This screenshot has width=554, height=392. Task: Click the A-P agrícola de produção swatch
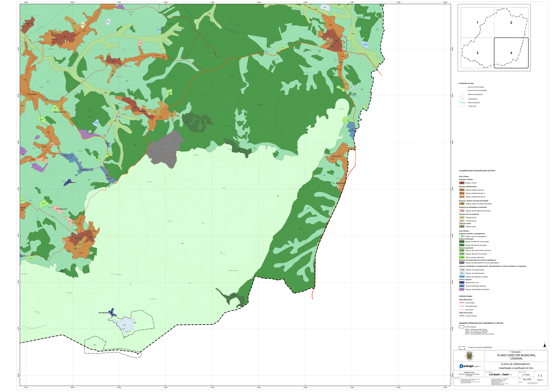462,254
